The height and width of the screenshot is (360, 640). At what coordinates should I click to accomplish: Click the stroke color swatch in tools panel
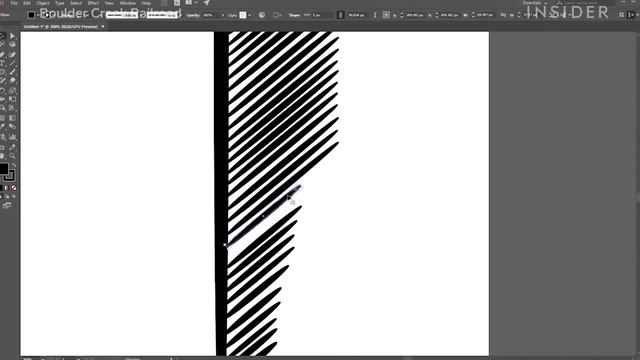click(x=10, y=176)
